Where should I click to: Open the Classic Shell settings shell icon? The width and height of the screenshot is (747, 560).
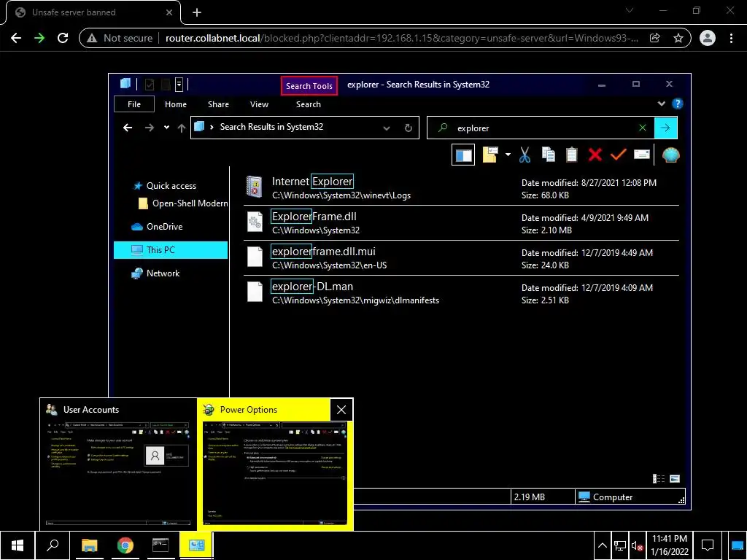[x=670, y=155]
